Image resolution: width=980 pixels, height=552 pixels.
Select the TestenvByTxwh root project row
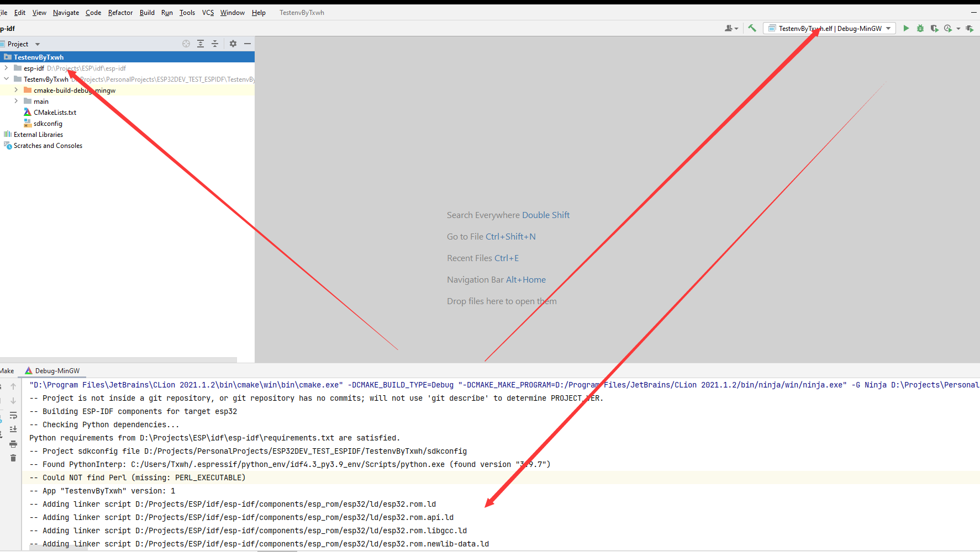pyautogui.click(x=127, y=57)
